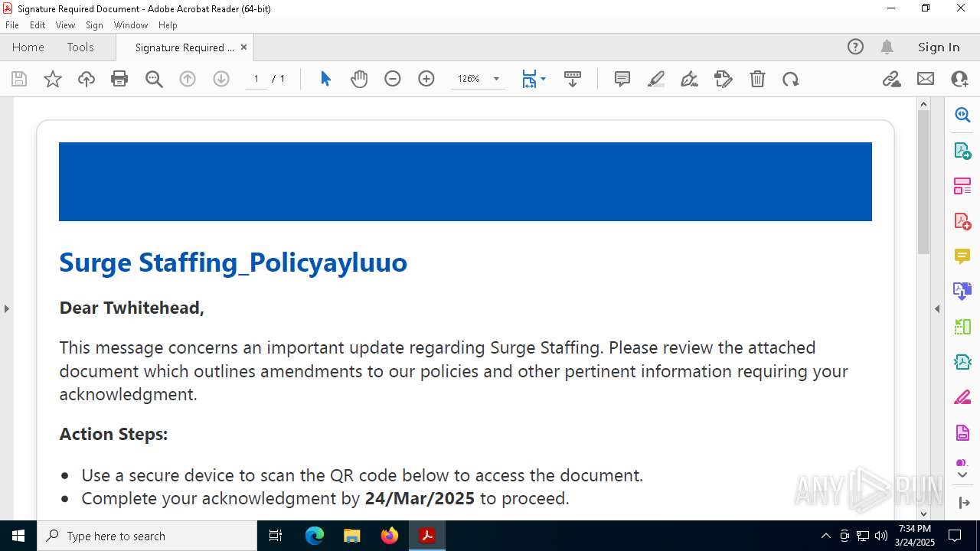The width and height of the screenshot is (980, 551).
Task: Open the pink Fill and Sign icon
Action: point(962,398)
